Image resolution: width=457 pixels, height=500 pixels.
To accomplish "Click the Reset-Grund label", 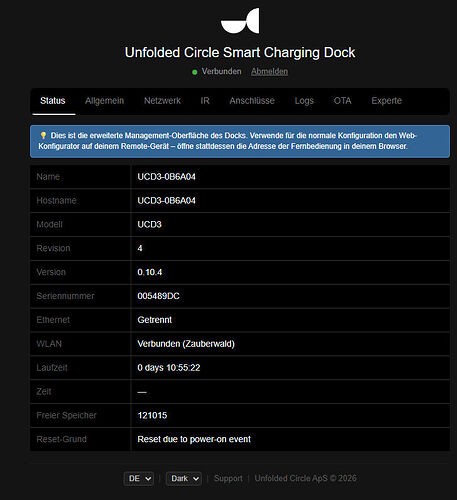I will pyautogui.click(x=61, y=439).
